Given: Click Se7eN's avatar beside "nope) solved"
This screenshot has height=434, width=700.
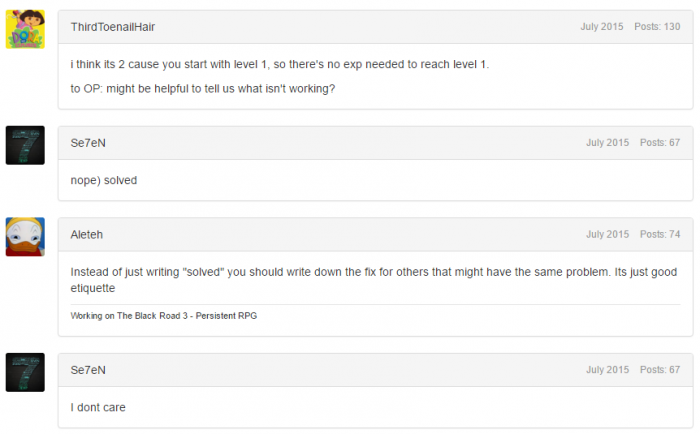Looking at the screenshot, I should [25, 145].
